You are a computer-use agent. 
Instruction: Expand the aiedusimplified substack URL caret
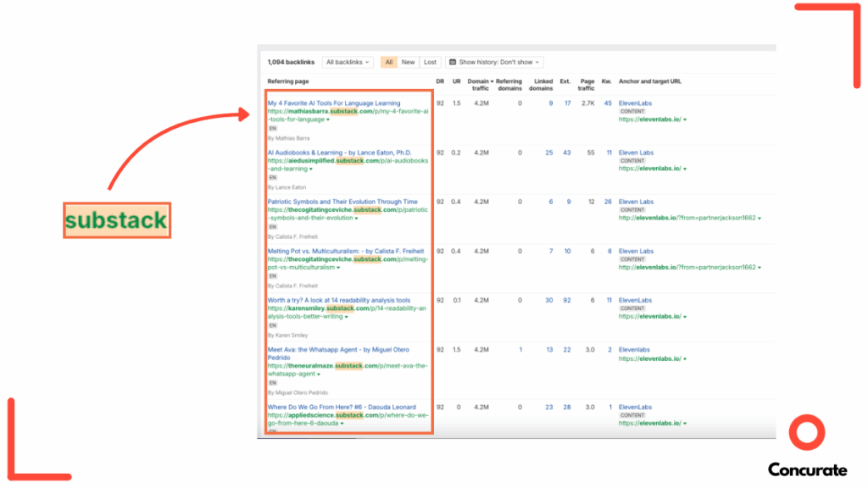tap(310, 169)
